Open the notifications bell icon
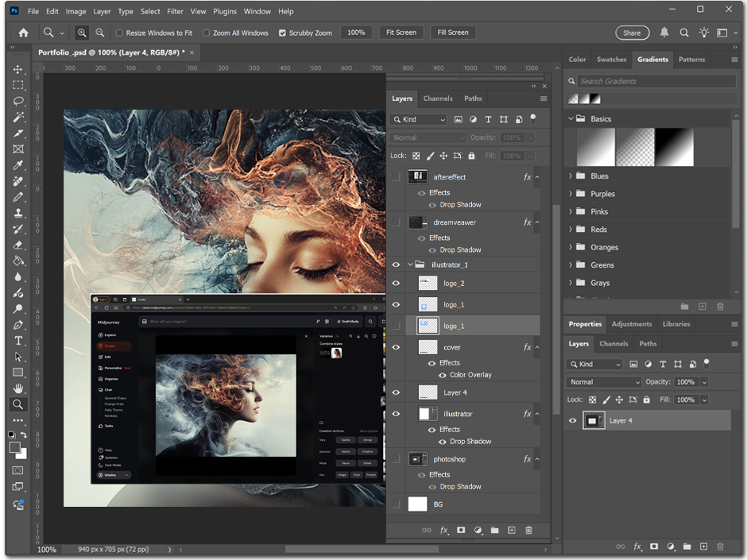 coord(664,33)
